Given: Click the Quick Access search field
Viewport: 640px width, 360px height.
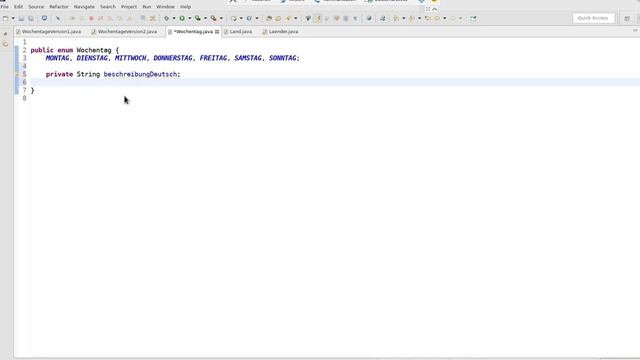Looking at the screenshot, I should (593, 18).
